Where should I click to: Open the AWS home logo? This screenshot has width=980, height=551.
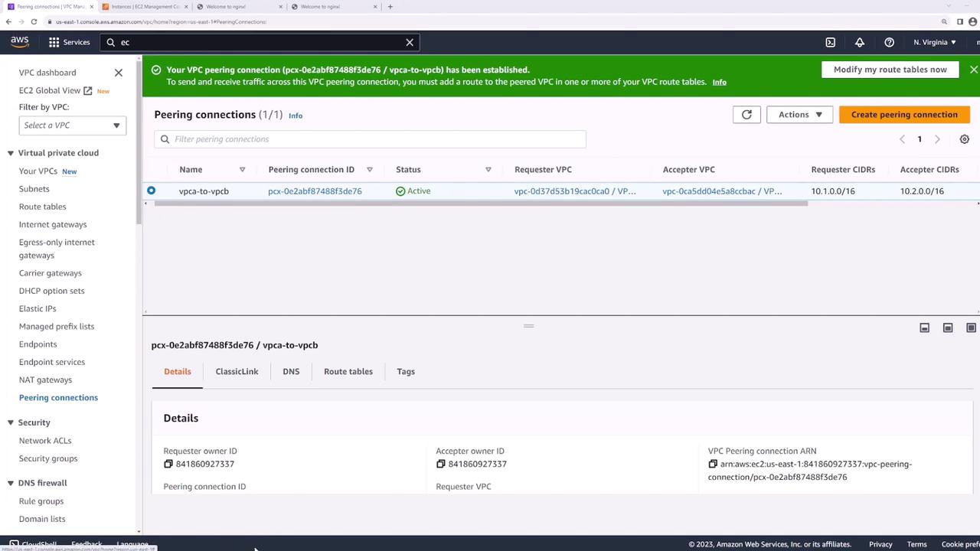pos(20,42)
